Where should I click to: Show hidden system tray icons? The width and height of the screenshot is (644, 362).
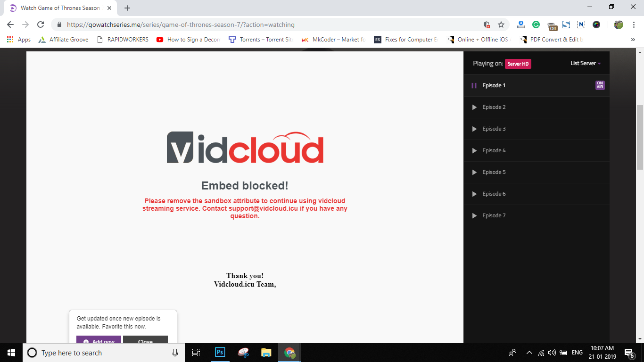click(529, 353)
